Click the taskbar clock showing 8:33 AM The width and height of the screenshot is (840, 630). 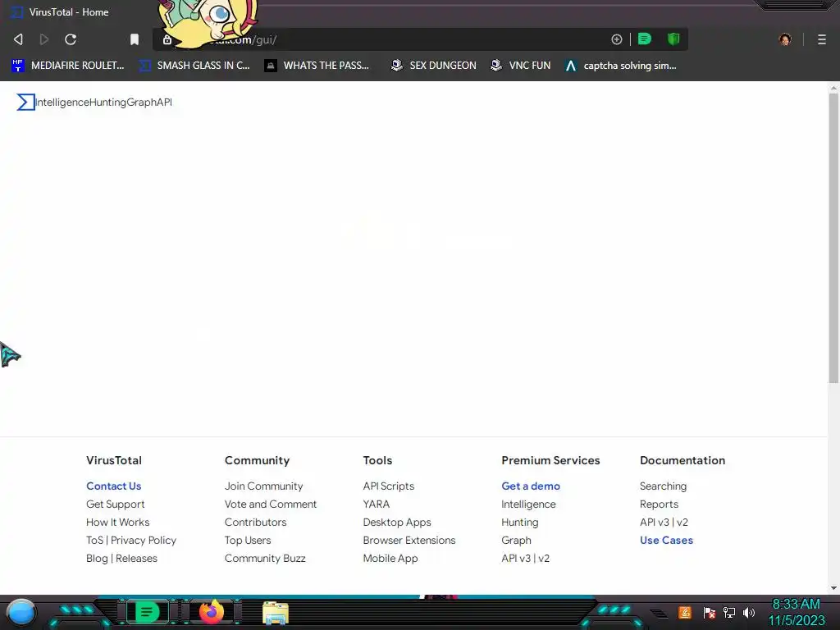coord(796,612)
